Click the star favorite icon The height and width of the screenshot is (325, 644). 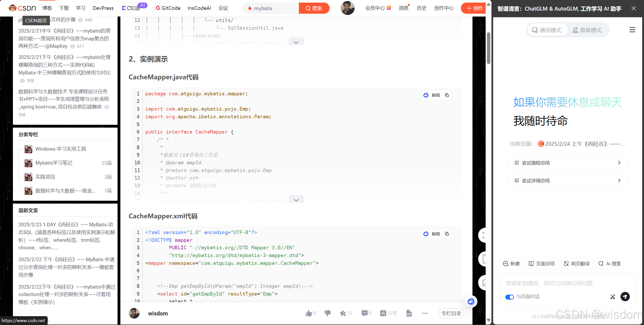343,313
